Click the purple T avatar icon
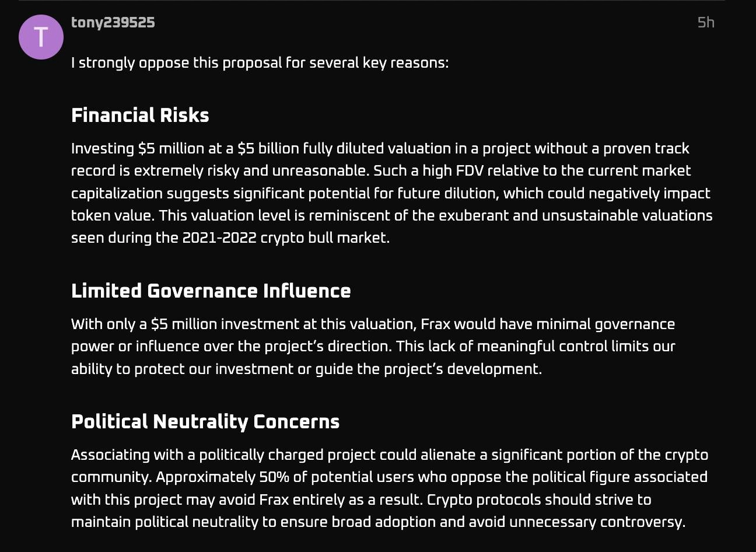Screen dimensions: 756x552 (41, 37)
